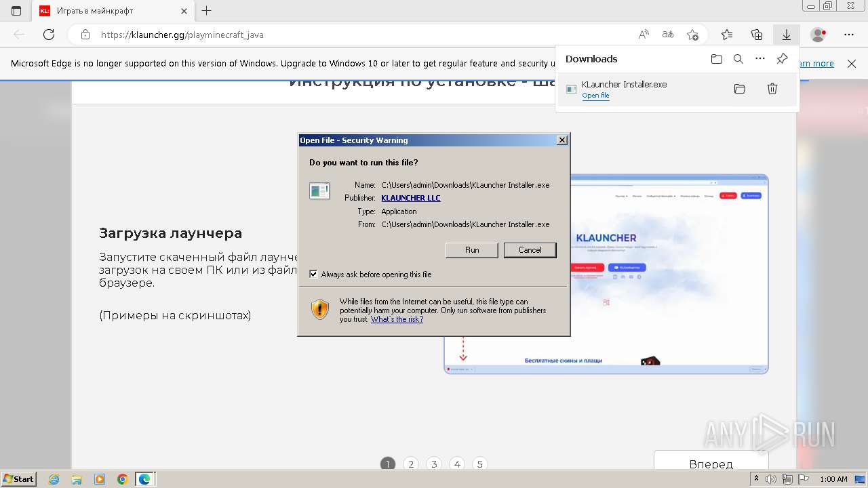This screenshot has width=868, height=488.
Task: Click the Action Center flag tray icon
Action: [804, 479]
